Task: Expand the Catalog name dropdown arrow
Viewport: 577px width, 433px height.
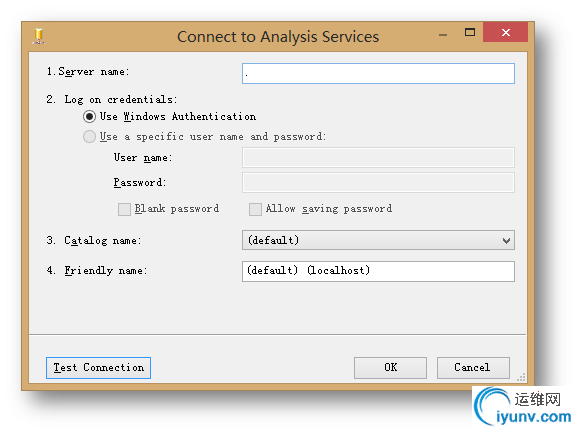Action: [x=506, y=241]
